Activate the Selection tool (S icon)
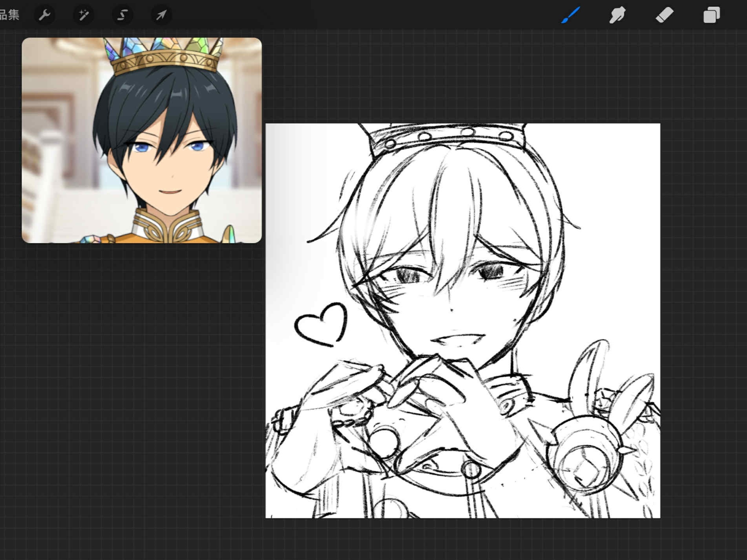The height and width of the screenshot is (560, 747). (x=122, y=15)
